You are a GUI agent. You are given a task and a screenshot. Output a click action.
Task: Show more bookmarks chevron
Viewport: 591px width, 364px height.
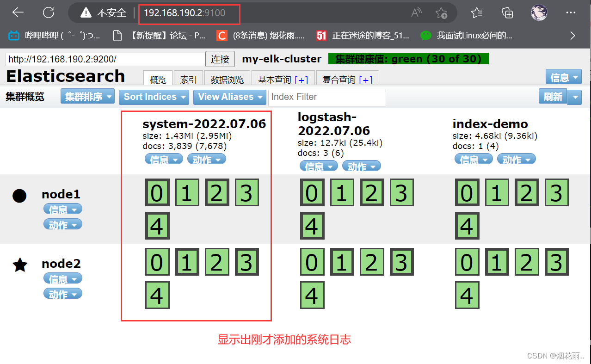point(573,35)
